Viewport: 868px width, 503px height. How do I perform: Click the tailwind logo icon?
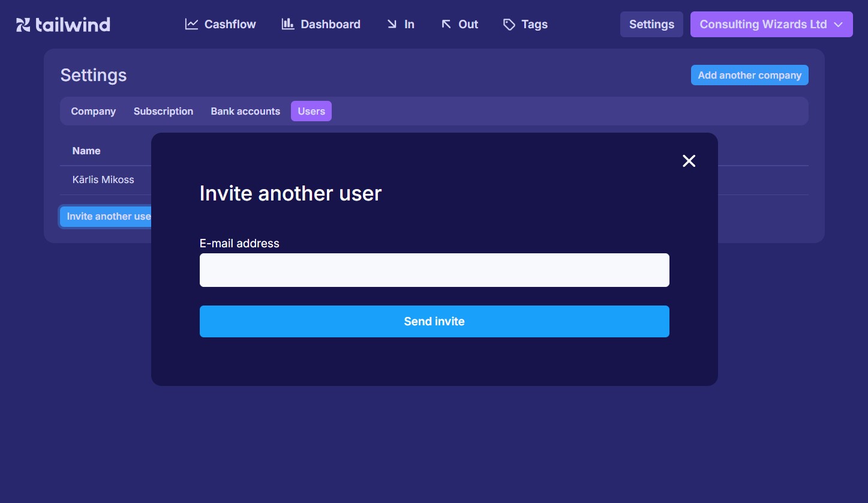[23, 25]
